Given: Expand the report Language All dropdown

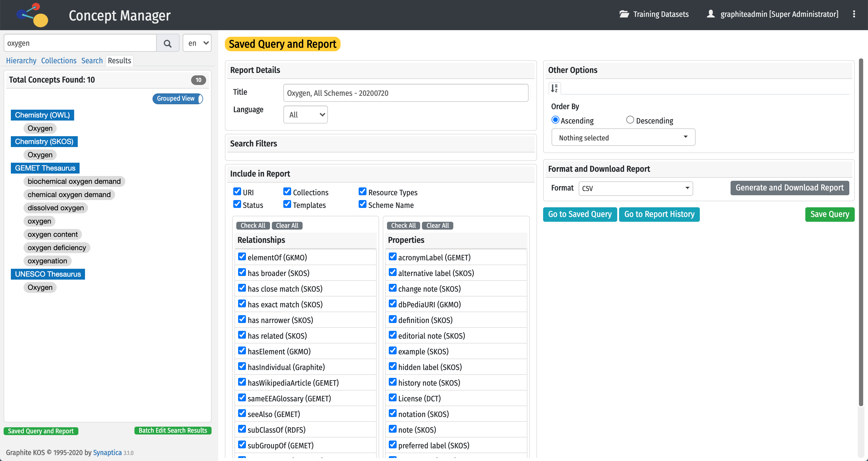Looking at the screenshot, I should coord(305,114).
